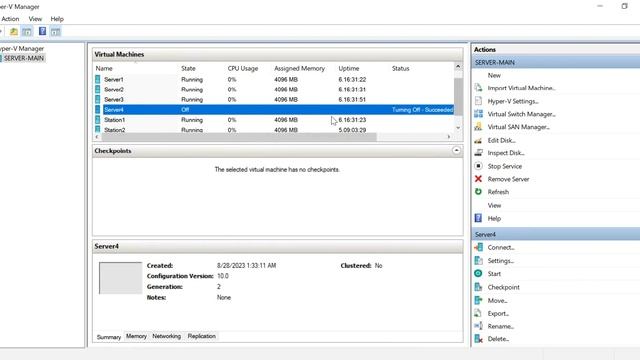
Task: Click the up-folder toolbar icon
Action: (x=13, y=31)
